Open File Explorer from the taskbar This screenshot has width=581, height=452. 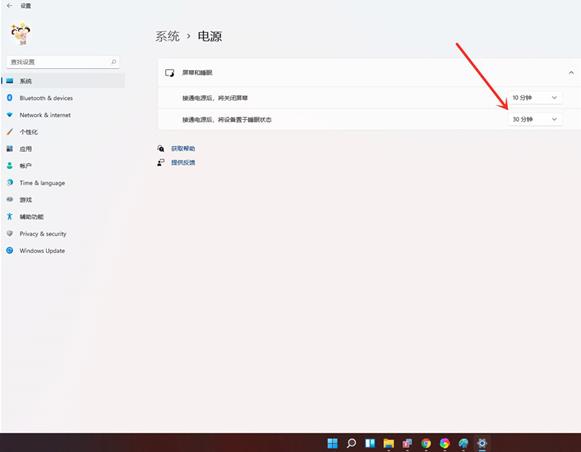[x=389, y=443]
